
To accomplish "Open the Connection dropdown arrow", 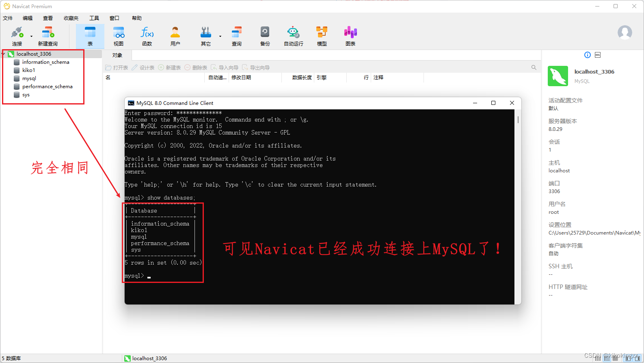I will (31, 36).
